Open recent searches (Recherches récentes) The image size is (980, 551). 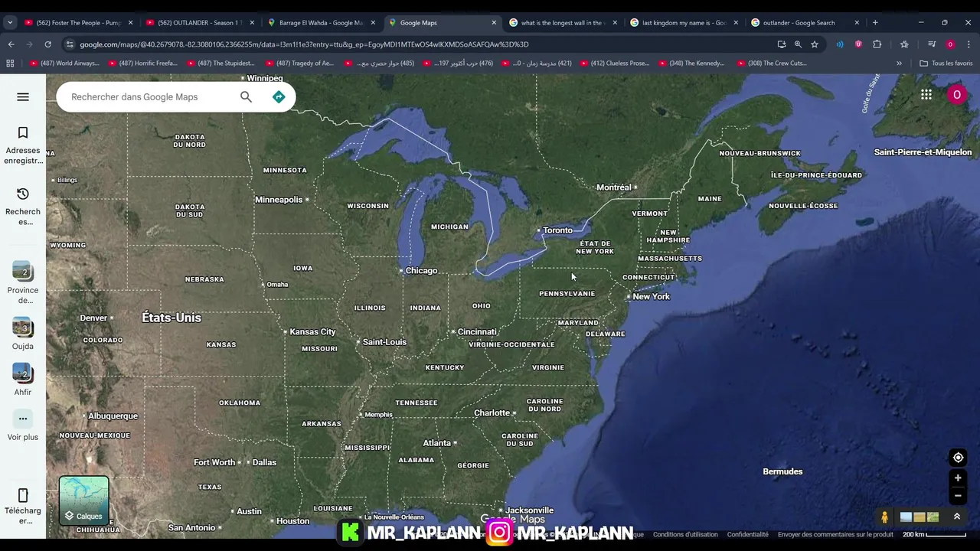pos(23,207)
